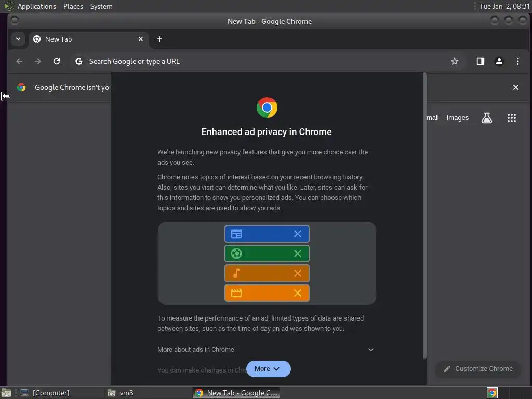Open the System menu

pos(101,6)
